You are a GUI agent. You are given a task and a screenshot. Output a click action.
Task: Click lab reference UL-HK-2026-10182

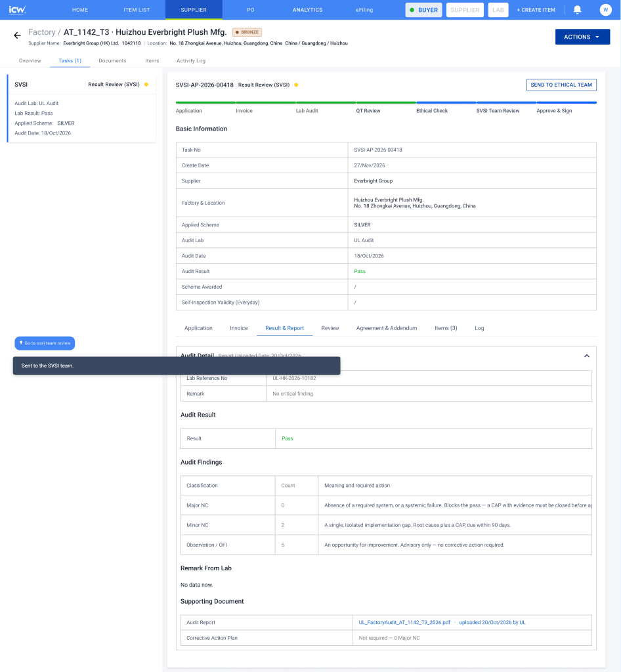tap(295, 378)
